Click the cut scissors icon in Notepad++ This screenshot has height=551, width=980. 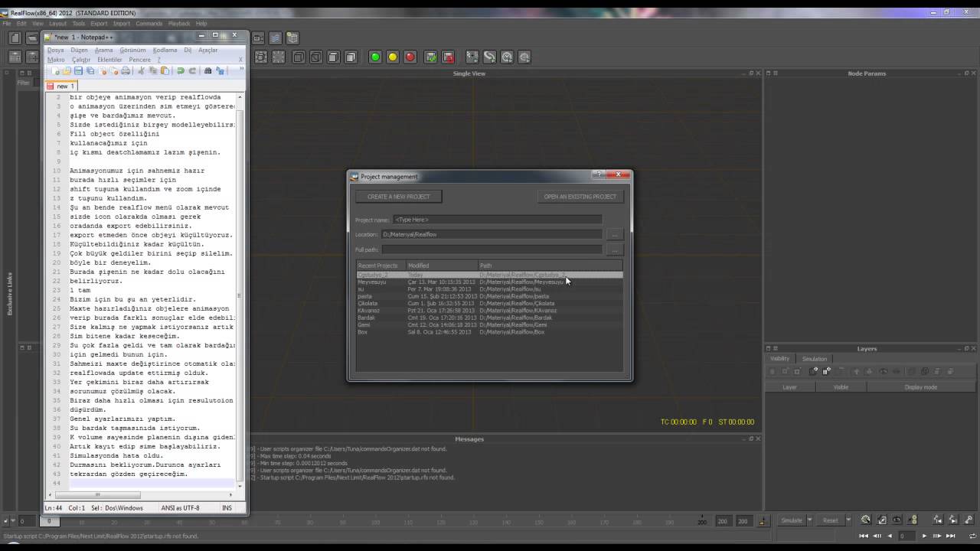coord(141,71)
